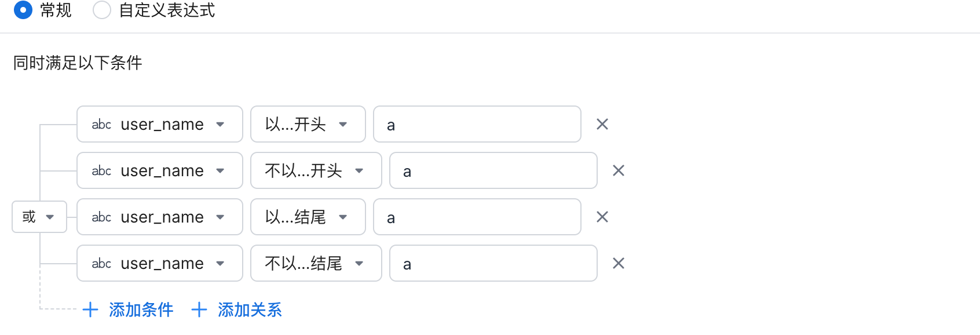This screenshot has height=335, width=980.
Task: Select the 常规 radio option
Action: pyautogui.click(x=23, y=10)
